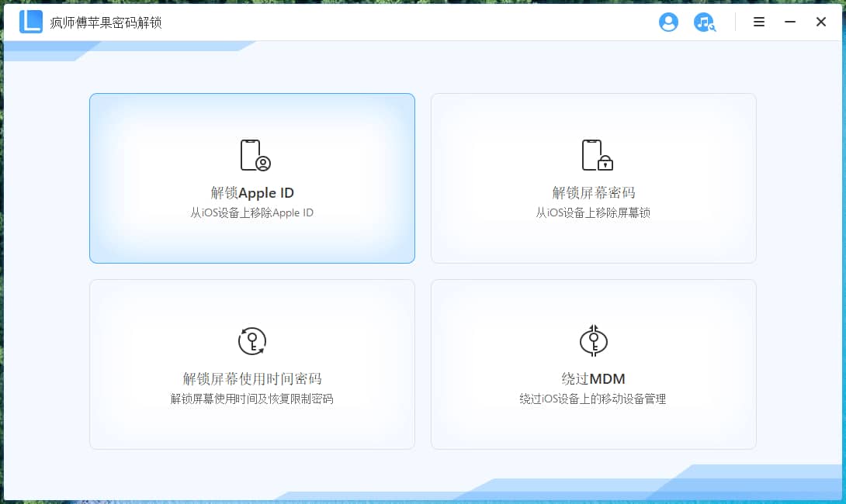Click the text 绕过iOS设备上的移动设备管理

tap(592, 399)
